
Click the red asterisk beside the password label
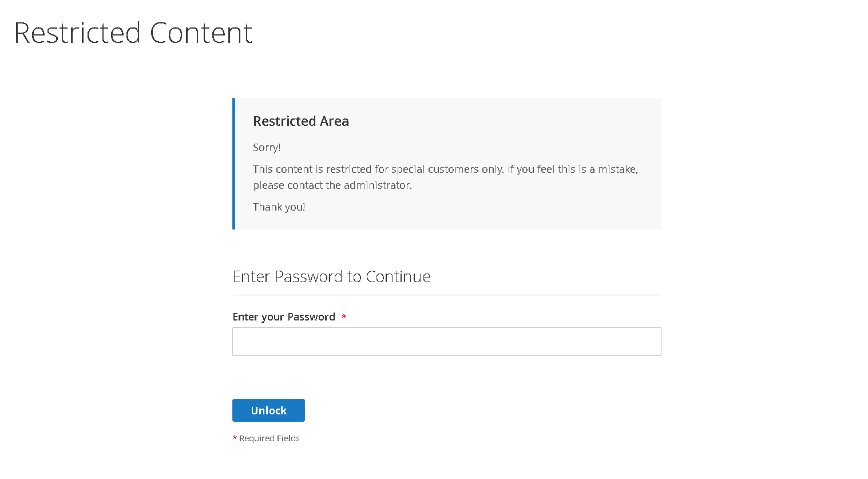[343, 316]
